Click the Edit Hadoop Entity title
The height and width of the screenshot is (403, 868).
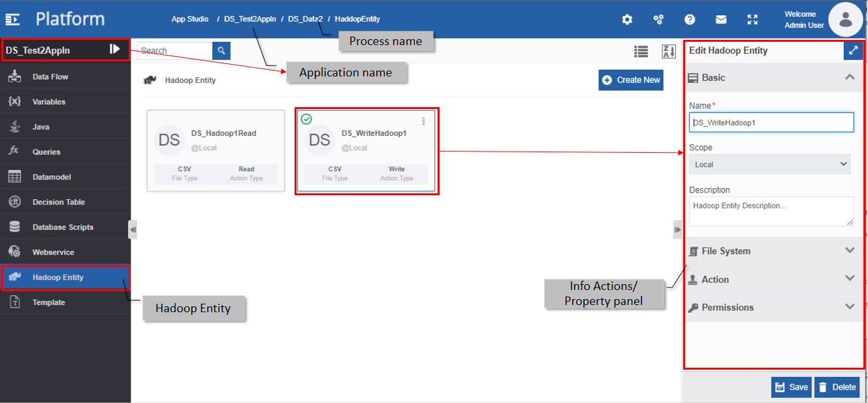tap(728, 50)
